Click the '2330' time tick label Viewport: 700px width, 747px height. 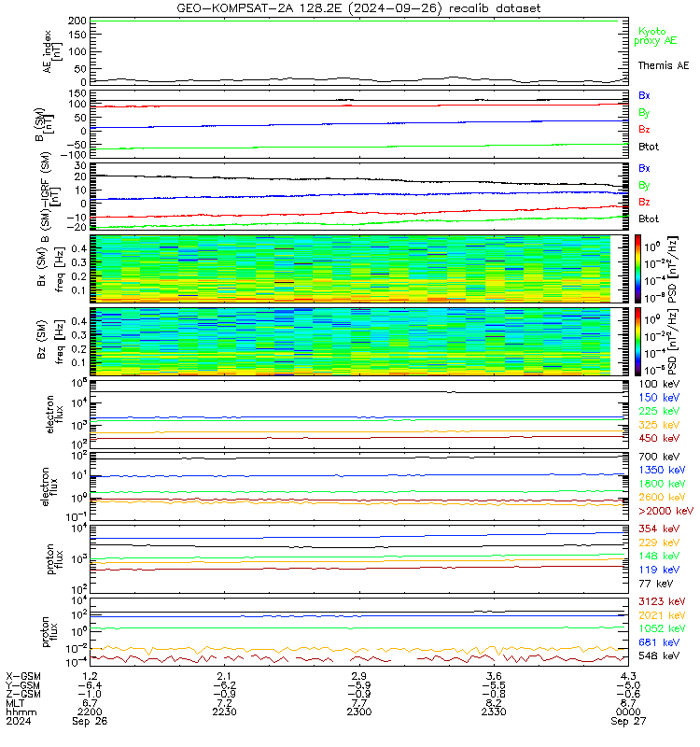click(x=494, y=712)
